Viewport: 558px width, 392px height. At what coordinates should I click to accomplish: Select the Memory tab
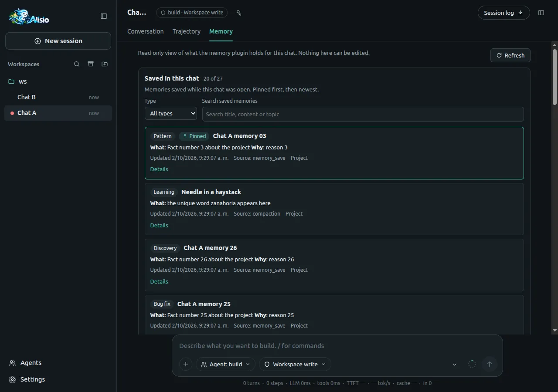pos(221,31)
